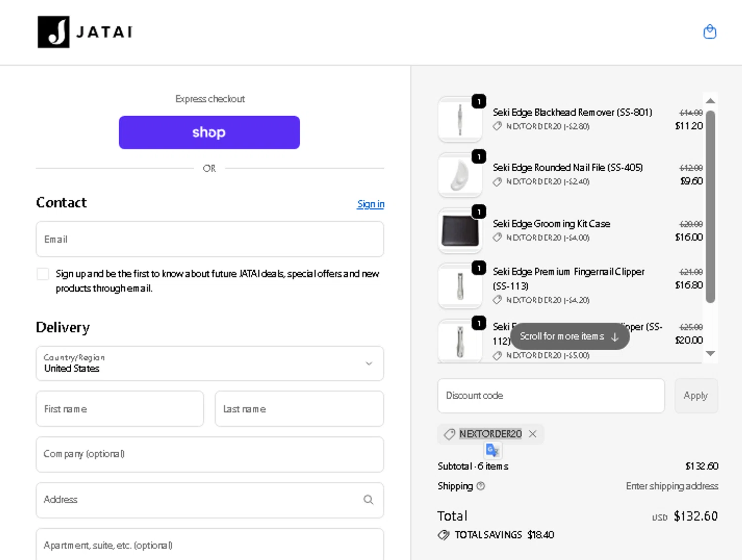The width and height of the screenshot is (742, 560).
Task: Click the Subtotal · 6 items label
Action: pos(473,466)
